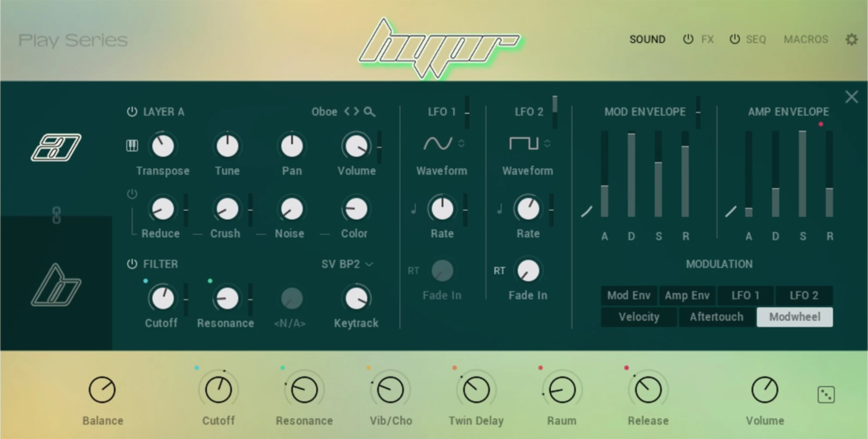The height and width of the screenshot is (439, 868).
Task: Open the SV BP2 filter type dropdown
Action: (x=347, y=264)
